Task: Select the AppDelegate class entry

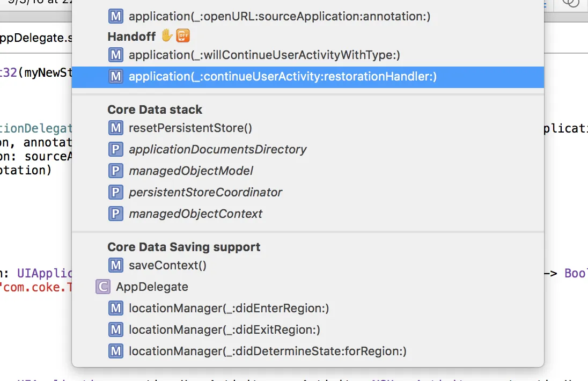Action: click(x=152, y=287)
